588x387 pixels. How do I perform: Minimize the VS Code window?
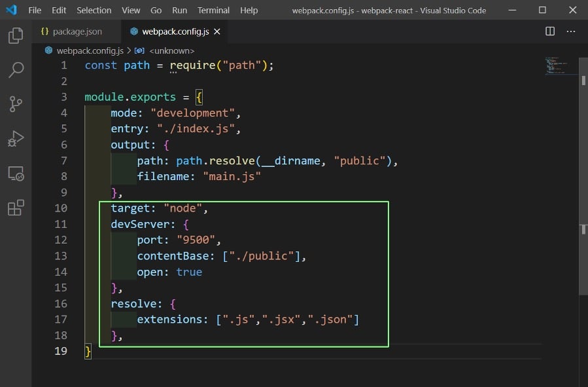pos(512,10)
